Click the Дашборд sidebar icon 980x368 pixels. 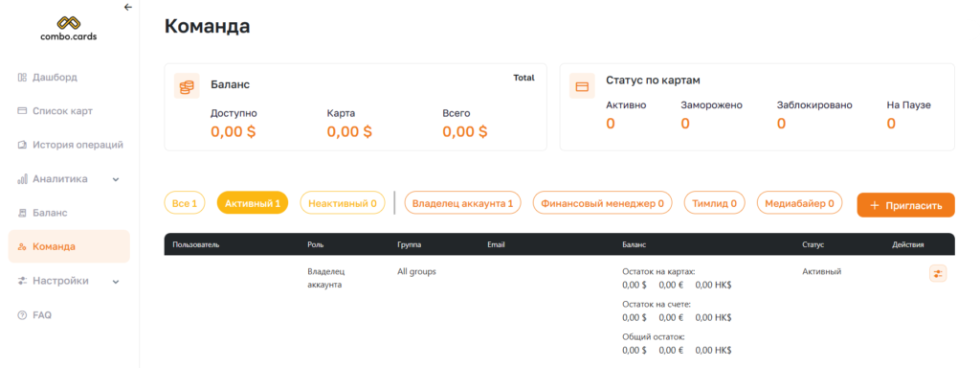coord(22,78)
